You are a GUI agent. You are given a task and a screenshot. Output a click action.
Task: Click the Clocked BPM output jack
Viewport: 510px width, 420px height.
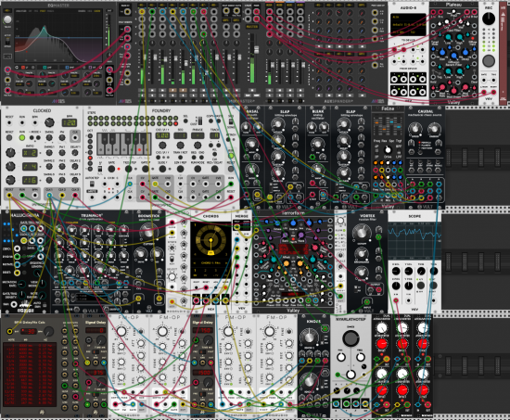click(x=35, y=196)
